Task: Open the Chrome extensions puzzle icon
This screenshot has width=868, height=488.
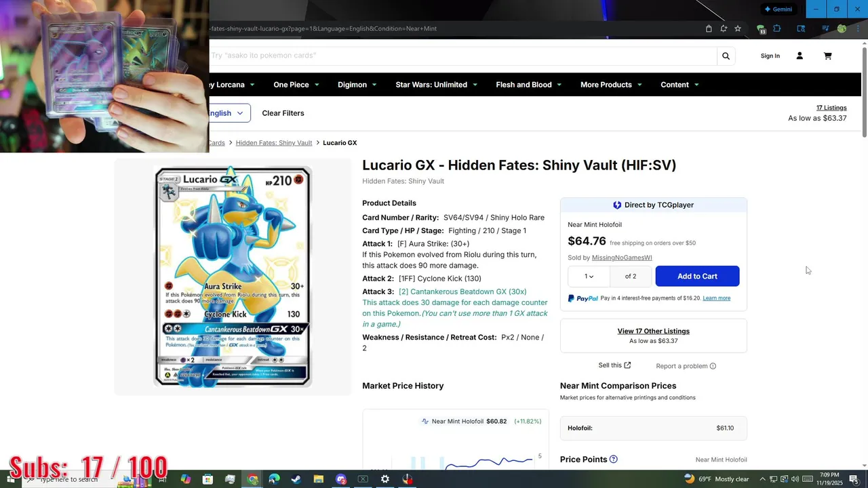Action: coord(777,28)
